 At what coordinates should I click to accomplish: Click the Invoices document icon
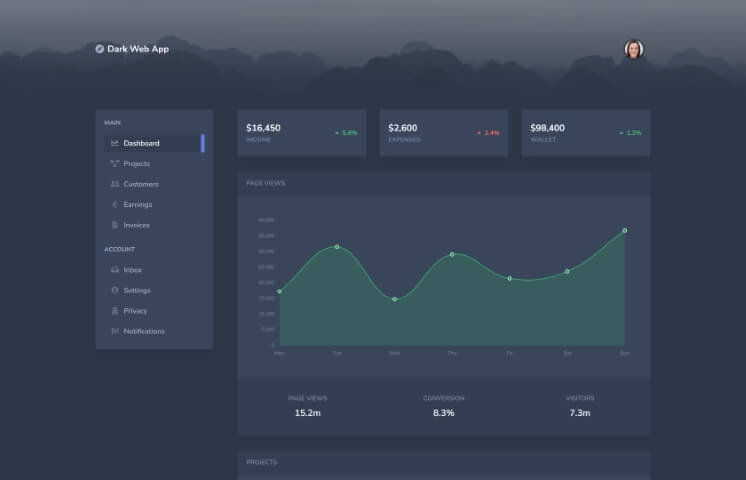pos(115,225)
